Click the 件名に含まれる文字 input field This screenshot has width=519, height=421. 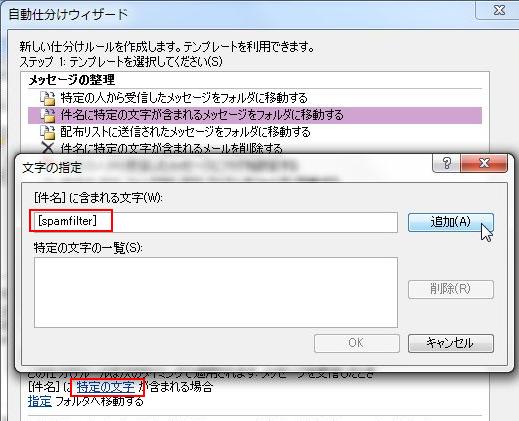[215, 222]
